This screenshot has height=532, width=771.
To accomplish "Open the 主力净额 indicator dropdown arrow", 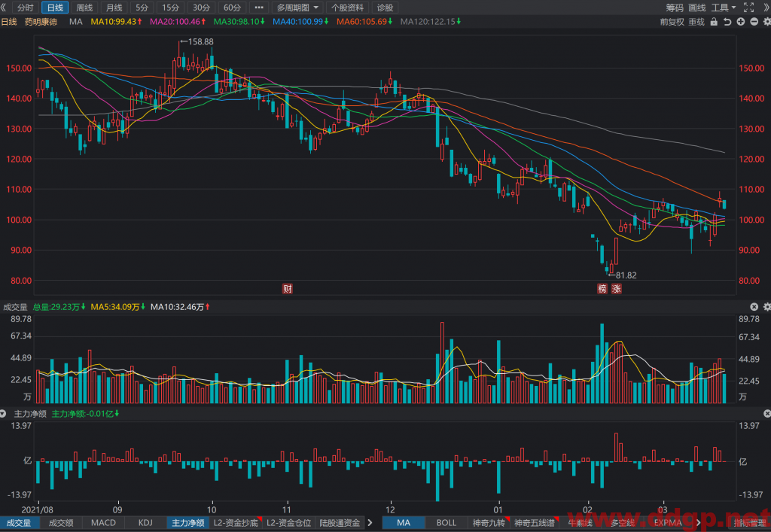I will pyautogui.click(x=3, y=414).
